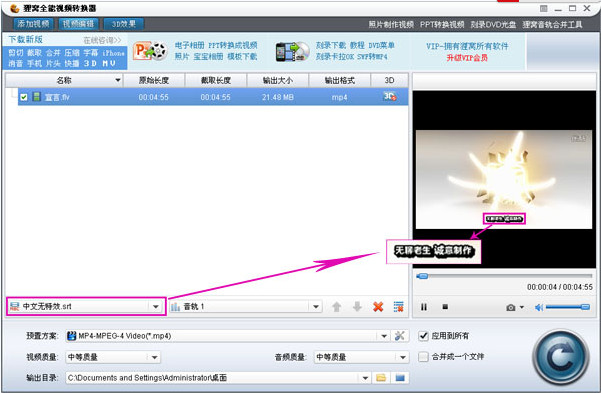
Task: Open the 3D效果 tab
Action: (x=124, y=24)
